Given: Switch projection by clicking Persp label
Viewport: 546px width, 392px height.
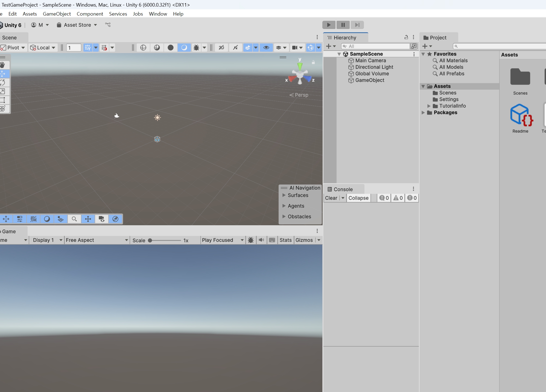Looking at the screenshot, I should (299, 95).
